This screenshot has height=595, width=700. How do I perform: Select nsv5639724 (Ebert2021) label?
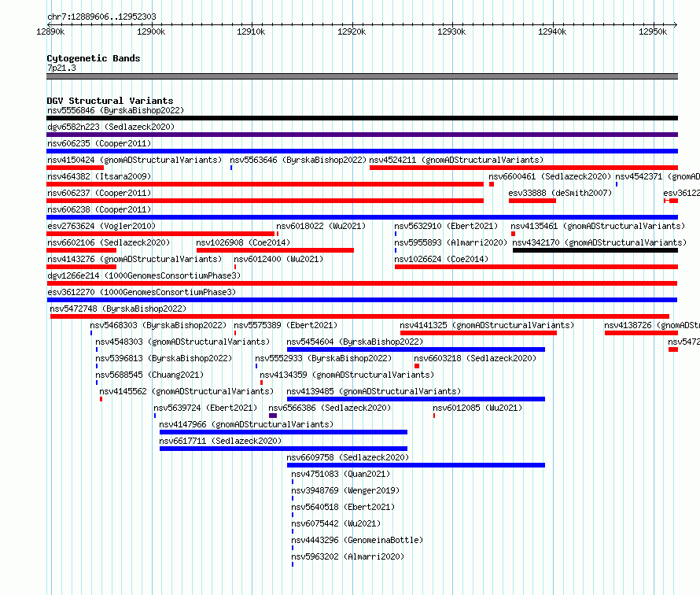pos(205,408)
